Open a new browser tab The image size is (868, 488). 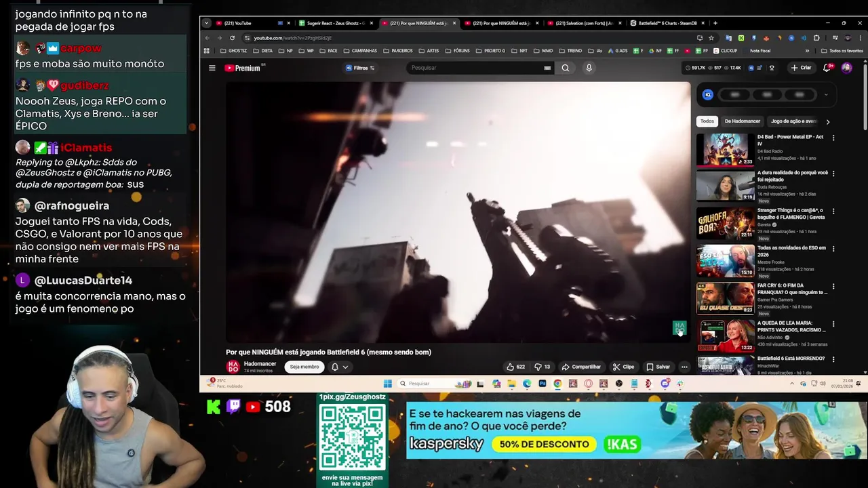point(715,23)
